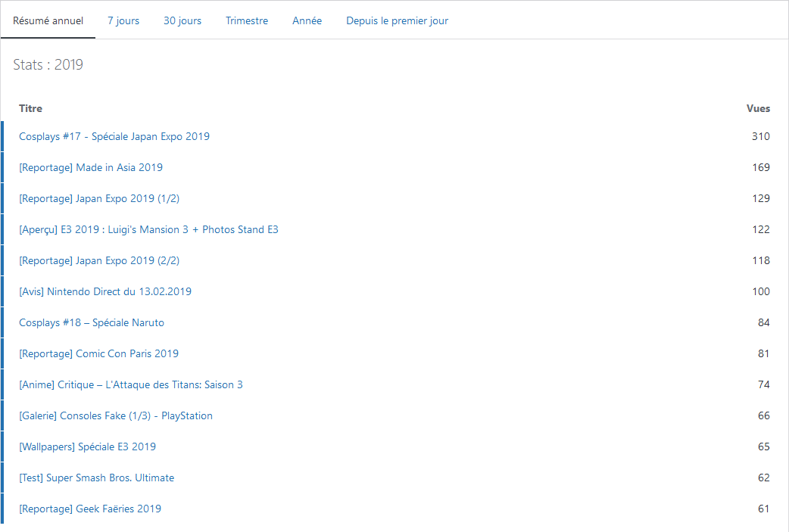Switch to the 7 jours tab

[x=123, y=20]
